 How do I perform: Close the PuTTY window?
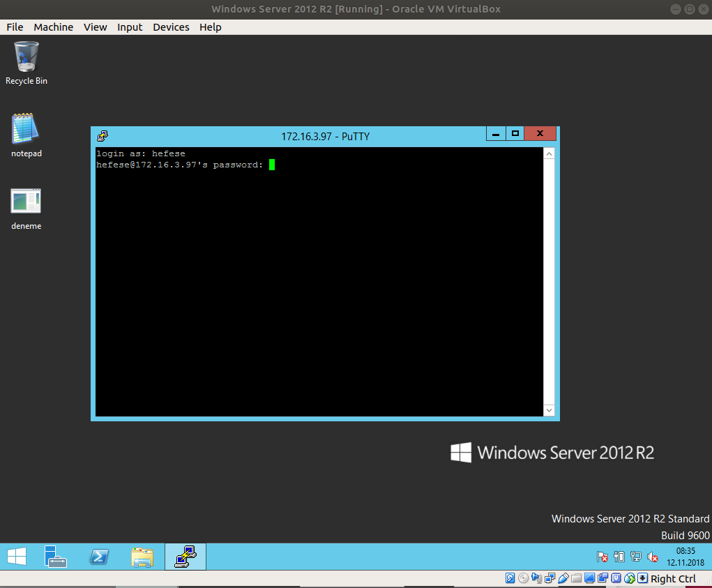540,133
